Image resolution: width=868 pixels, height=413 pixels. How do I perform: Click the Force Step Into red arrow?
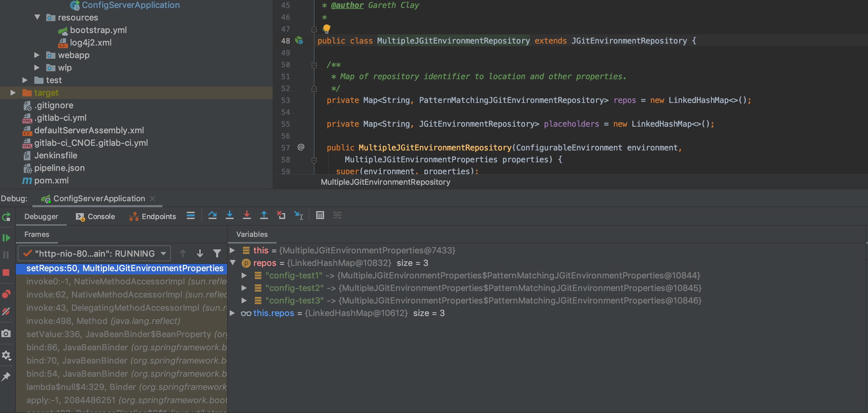click(x=247, y=215)
